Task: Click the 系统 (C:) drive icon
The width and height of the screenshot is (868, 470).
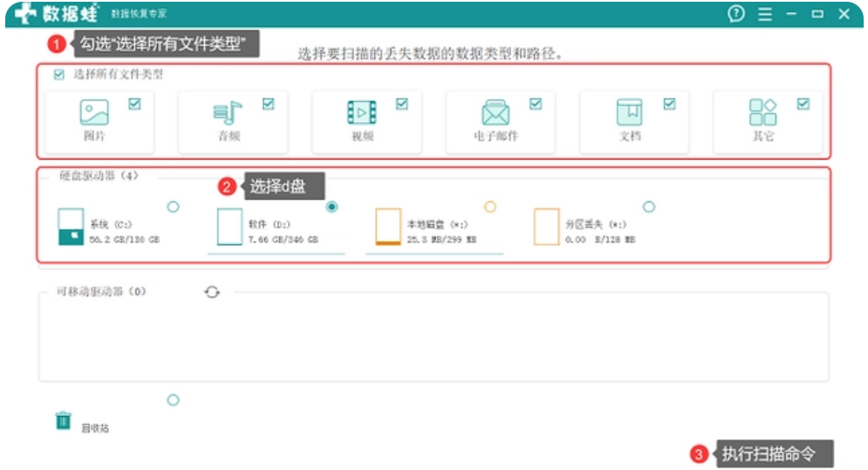Action: [x=71, y=227]
